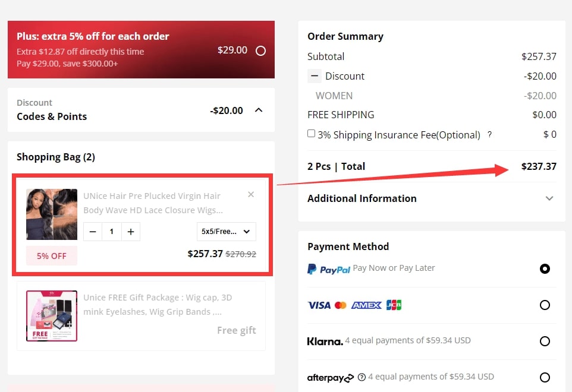Select credit card payment radio button
The height and width of the screenshot is (392, 572).
545,305
